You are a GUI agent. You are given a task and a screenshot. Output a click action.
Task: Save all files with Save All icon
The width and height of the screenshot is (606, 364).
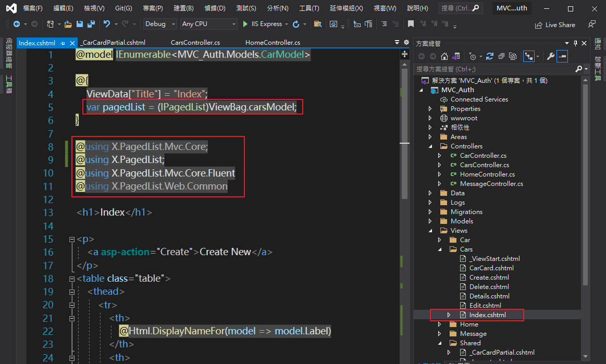pyautogui.click(x=90, y=24)
